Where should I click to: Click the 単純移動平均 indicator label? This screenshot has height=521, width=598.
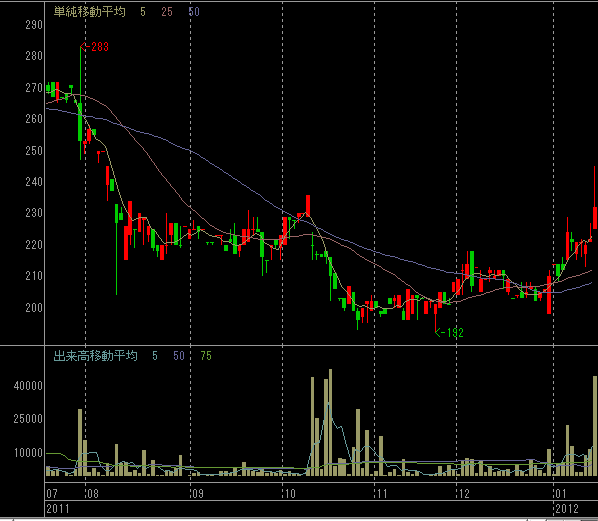tap(90, 12)
